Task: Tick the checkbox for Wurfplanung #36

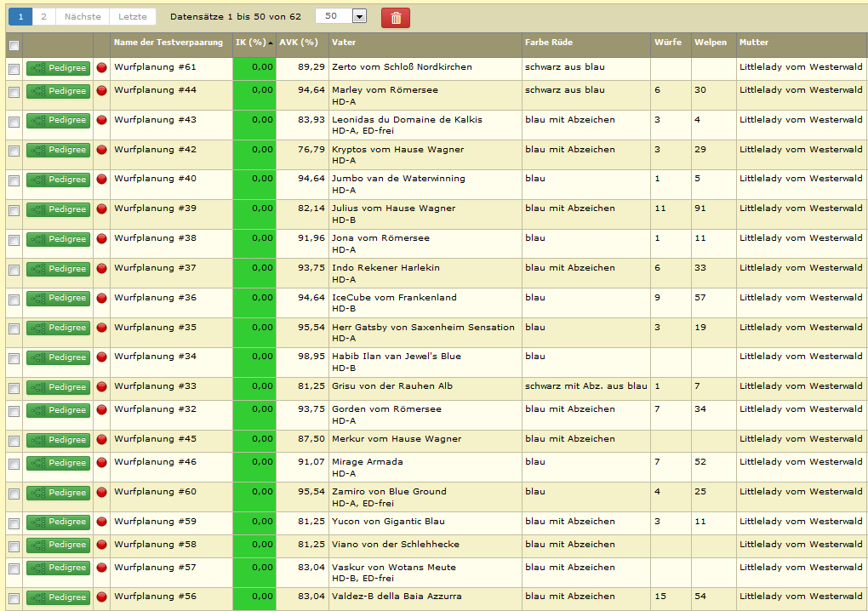Action: pos(14,300)
